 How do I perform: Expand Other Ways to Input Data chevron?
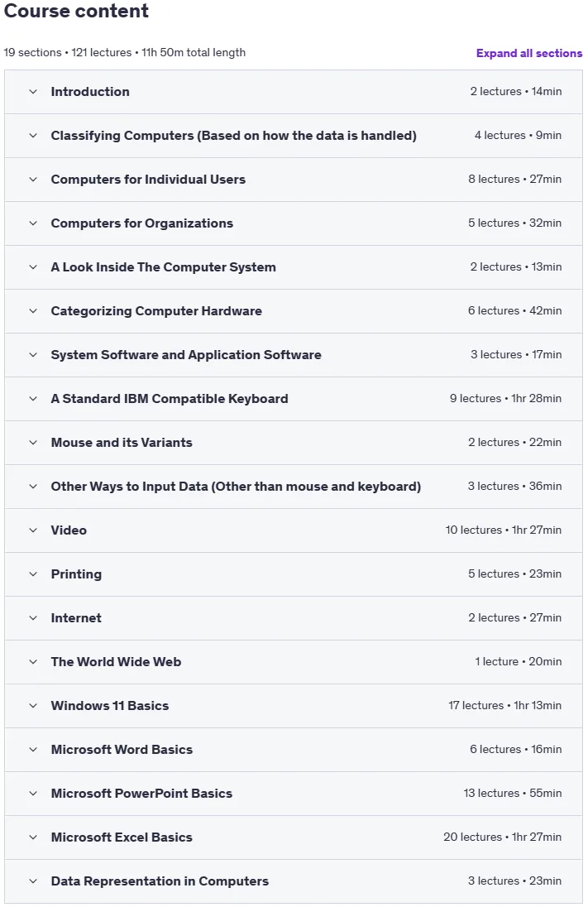point(33,487)
